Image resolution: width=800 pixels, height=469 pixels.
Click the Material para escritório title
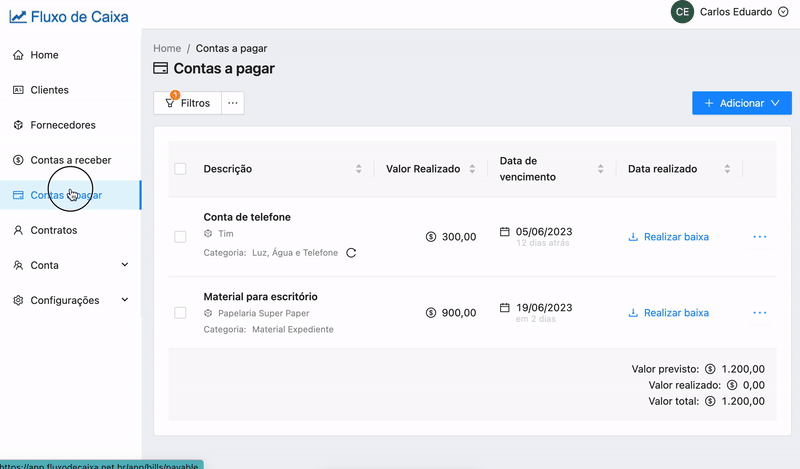pyautogui.click(x=260, y=297)
